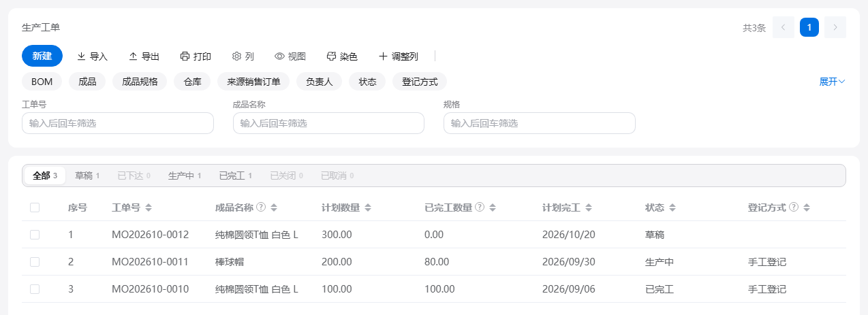
Task: Open the BOM filter chip
Action: coord(42,82)
